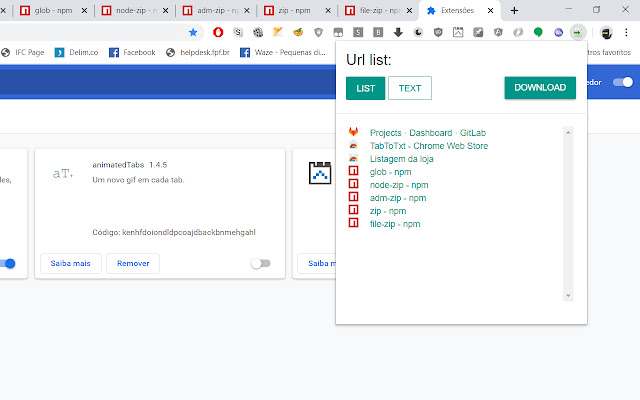The width and height of the screenshot is (640, 400).
Task: Close the file-zip npm tab
Action: pyautogui.click(x=409, y=11)
